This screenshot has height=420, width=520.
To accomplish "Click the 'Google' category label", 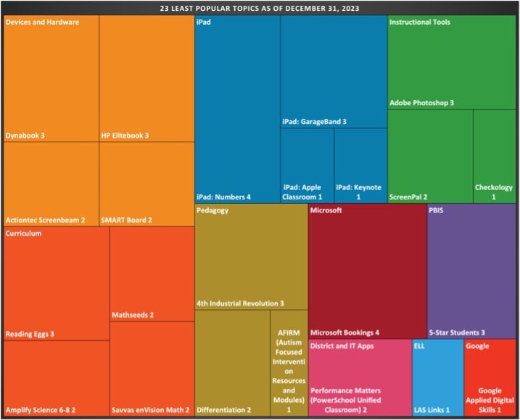I will pos(477,346).
